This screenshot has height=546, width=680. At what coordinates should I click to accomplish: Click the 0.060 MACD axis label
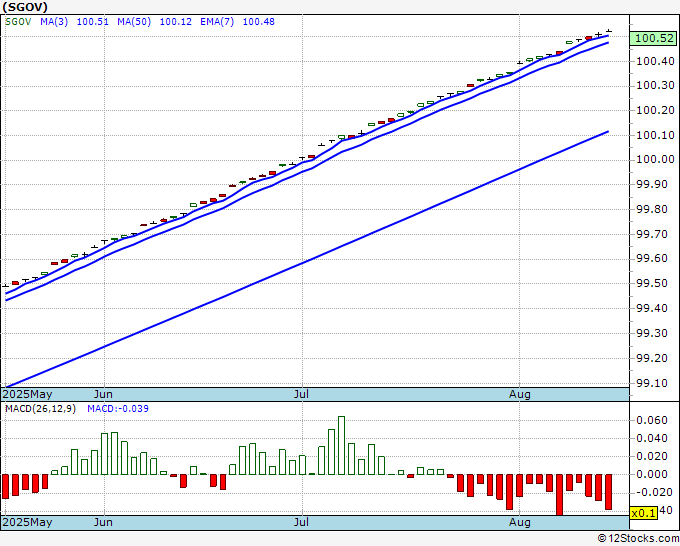point(652,420)
